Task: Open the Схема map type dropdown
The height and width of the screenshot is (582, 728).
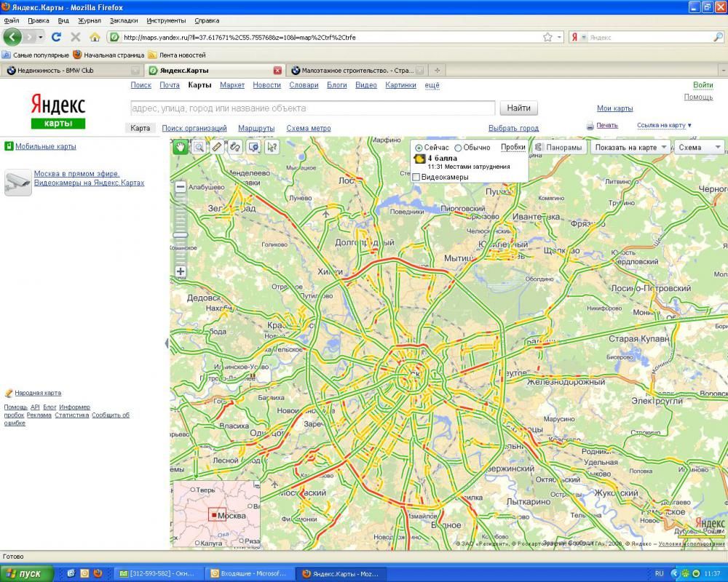Action: 699,148
